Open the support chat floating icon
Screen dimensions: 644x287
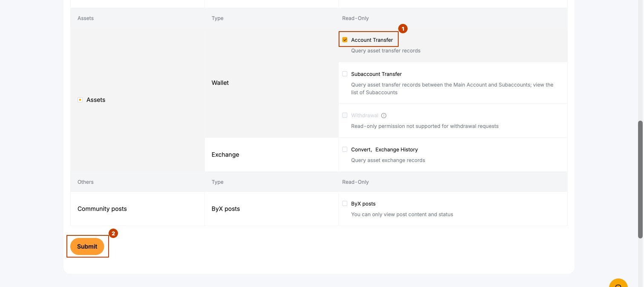point(618,283)
